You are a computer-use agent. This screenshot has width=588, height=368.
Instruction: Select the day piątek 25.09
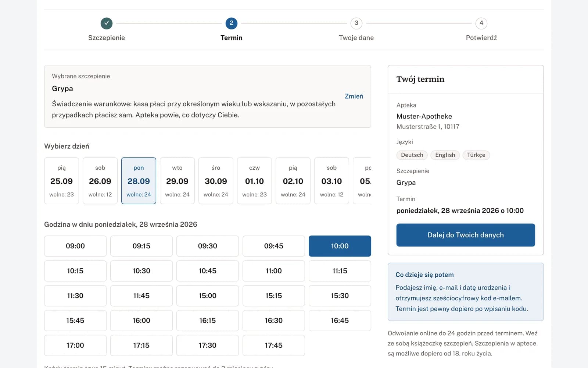[61, 181]
